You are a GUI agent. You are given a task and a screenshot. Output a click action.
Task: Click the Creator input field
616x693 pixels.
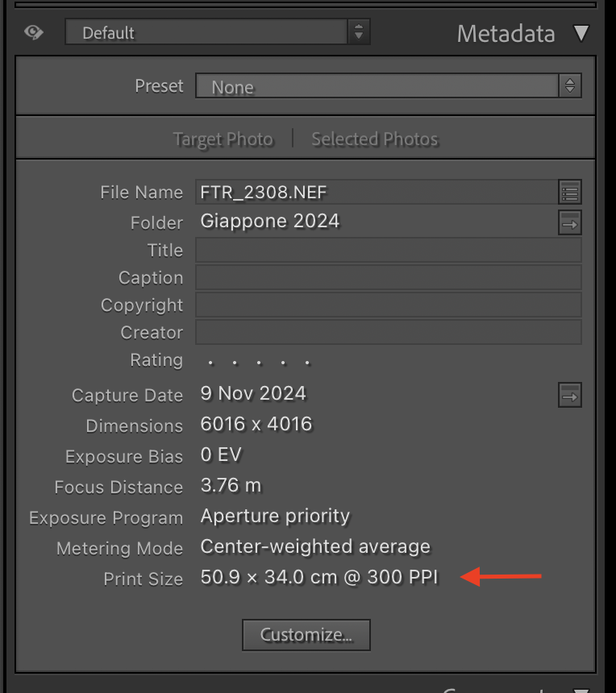pyautogui.click(x=388, y=332)
